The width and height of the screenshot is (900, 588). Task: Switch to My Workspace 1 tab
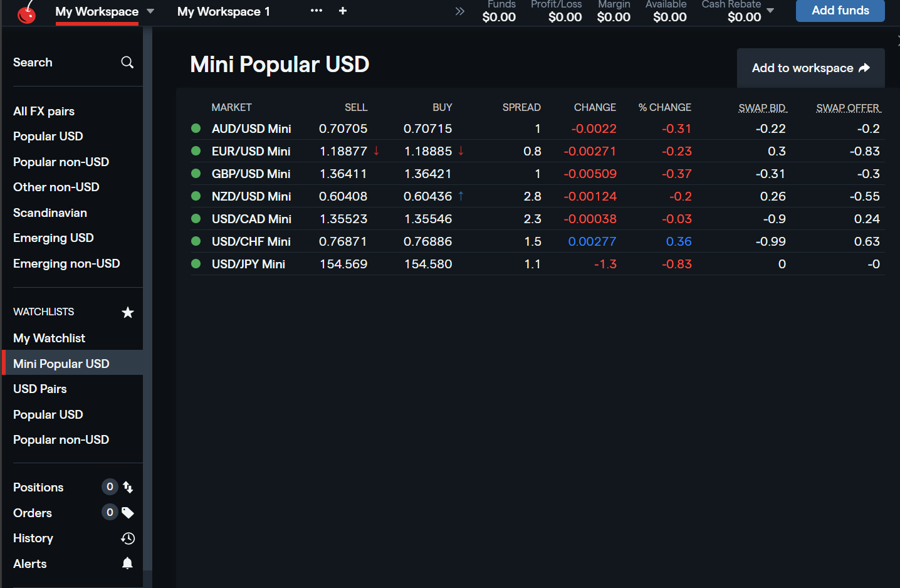pos(224,11)
